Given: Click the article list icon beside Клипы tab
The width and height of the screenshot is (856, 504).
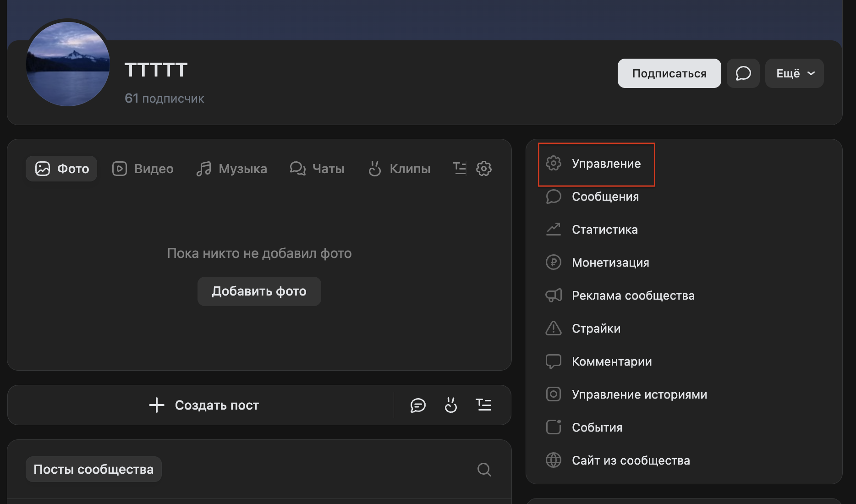Looking at the screenshot, I should [459, 169].
